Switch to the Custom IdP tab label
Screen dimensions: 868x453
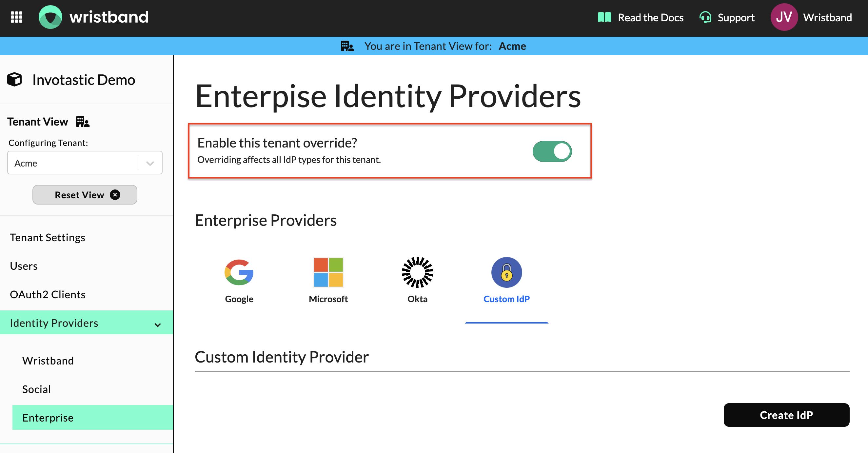click(x=506, y=299)
